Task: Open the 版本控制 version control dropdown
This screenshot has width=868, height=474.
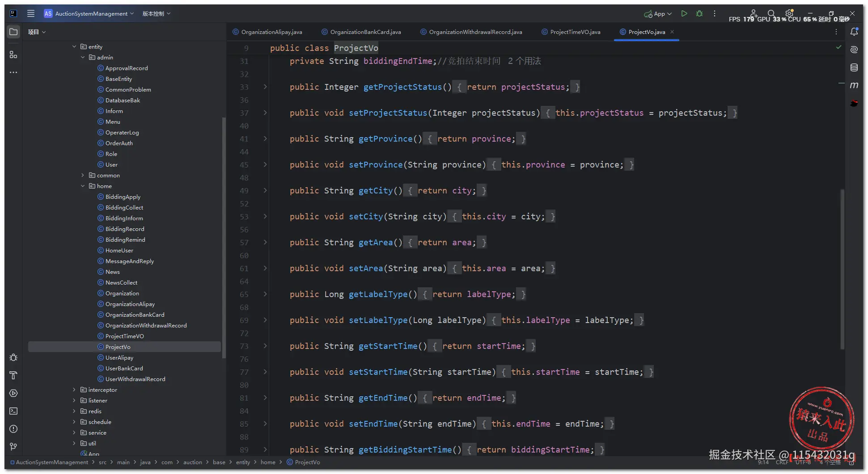Action: tap(157, 13)
